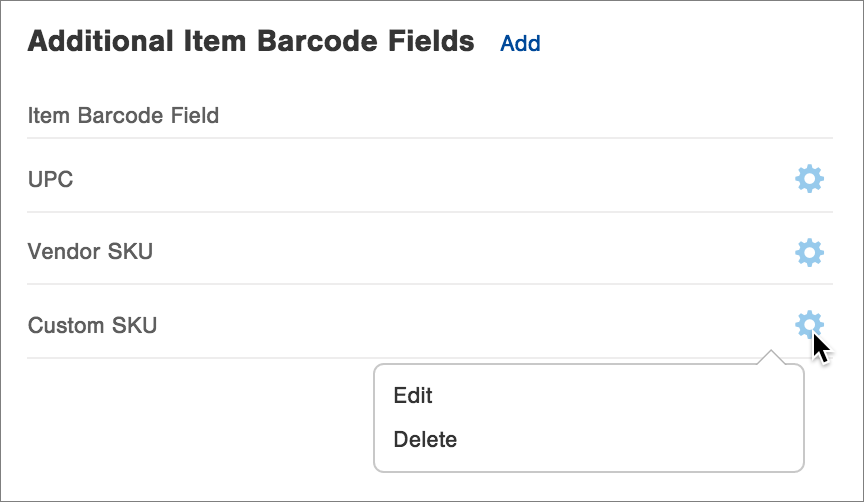The height and width of the screenshot is (502, 864).
Task: Click the Custom SKU gear icon
Action: (808, 325)
